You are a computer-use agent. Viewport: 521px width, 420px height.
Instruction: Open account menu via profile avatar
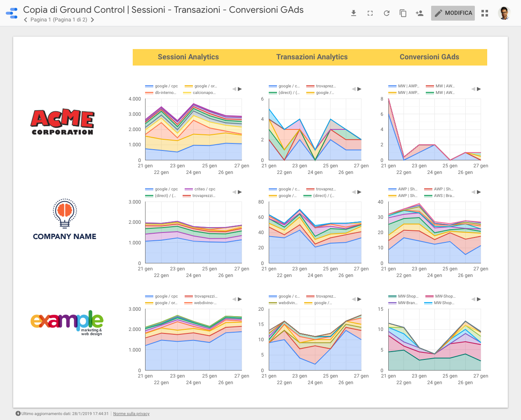(x=504, y=13)
